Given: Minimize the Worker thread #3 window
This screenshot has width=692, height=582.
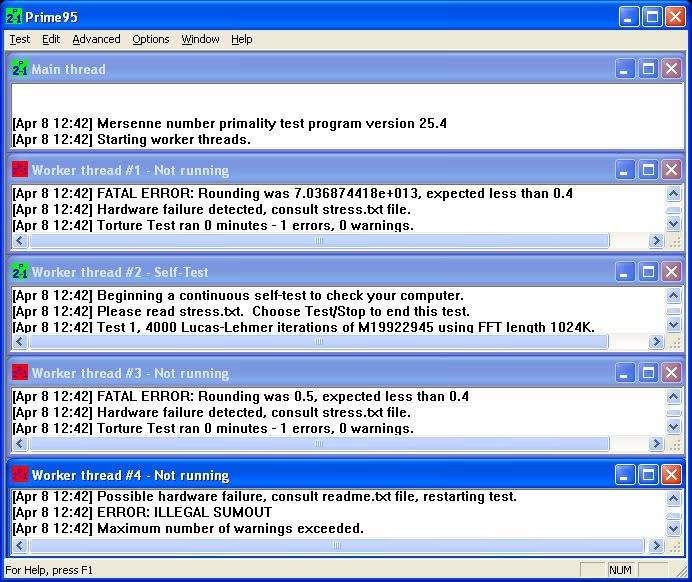Looking at the screenshot, I should (624, 373).
